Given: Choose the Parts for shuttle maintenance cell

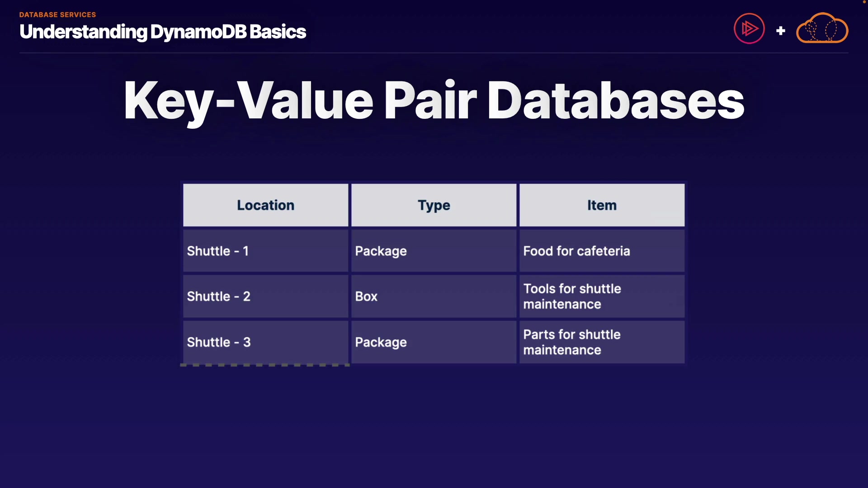Looking at the screenshot, I should 602,342.
